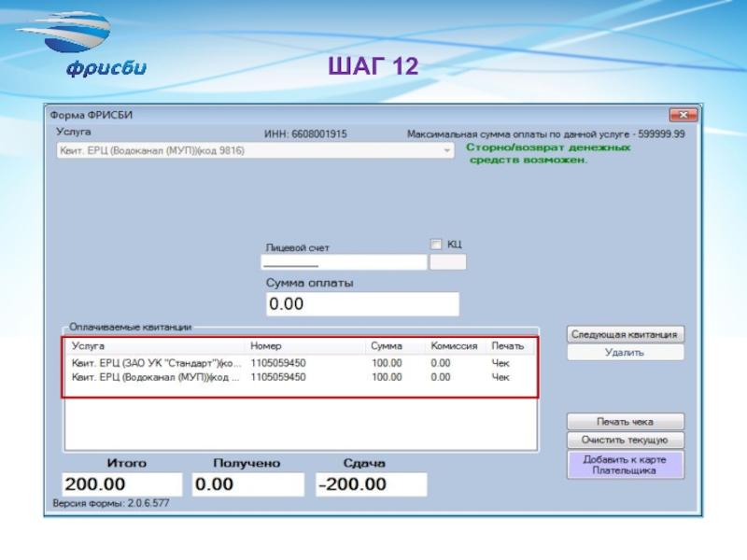Click number 1105059450 in the Стандарт row
Viewport: 747px width, 560px height.
[x=278, y=363]
